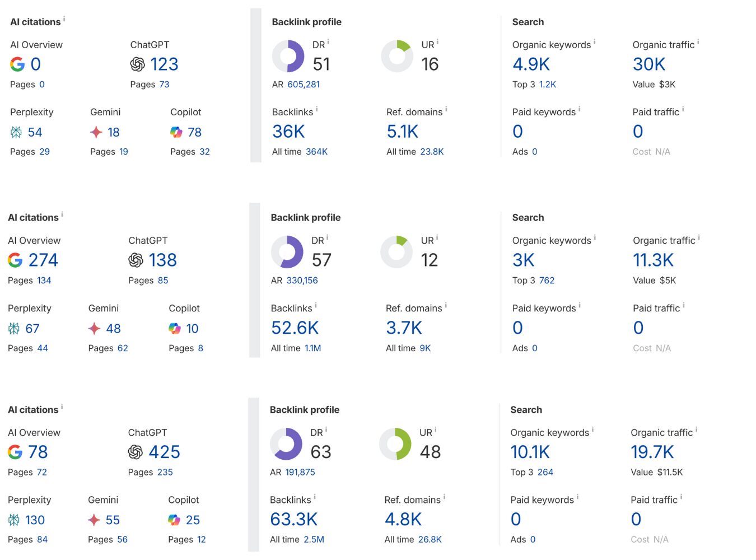The image size is (756, 560).
Task: Click the ChatGPT logo next to 425
Action: tap(135, 452)
